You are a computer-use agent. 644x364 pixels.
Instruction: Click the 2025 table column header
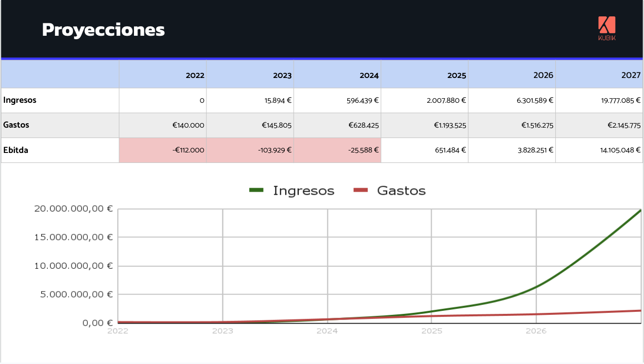pos(456,75)
